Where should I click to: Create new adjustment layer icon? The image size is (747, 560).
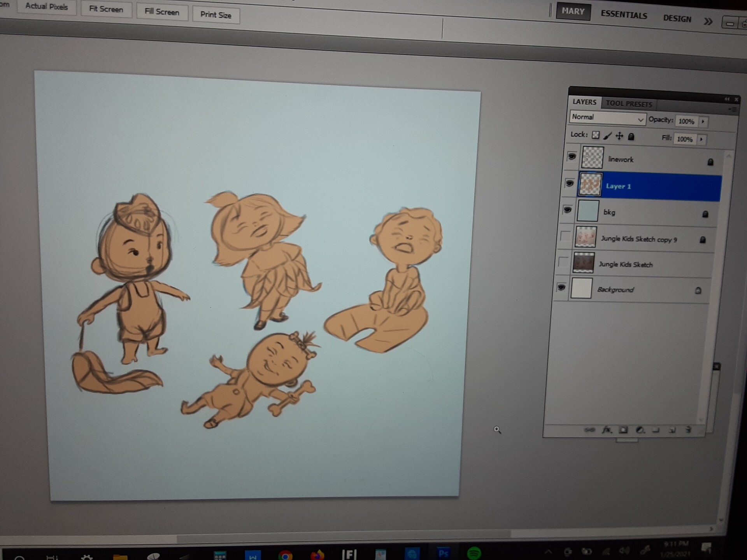640,430
